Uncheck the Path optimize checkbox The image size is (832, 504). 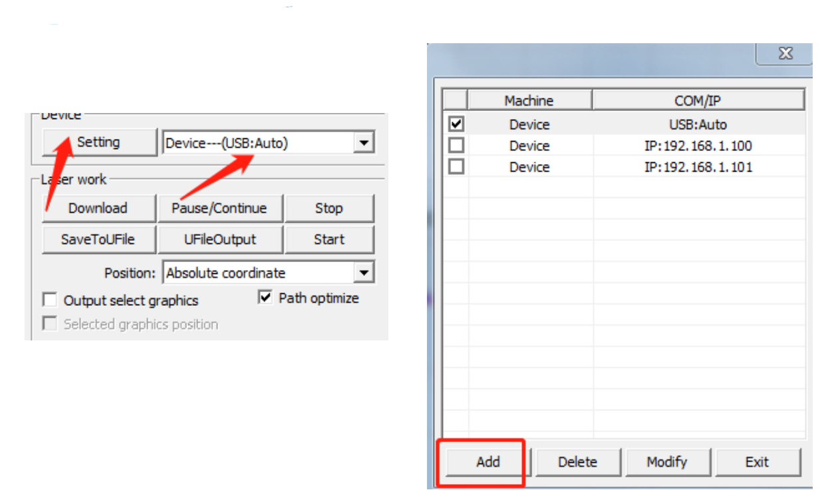point(265,298)
